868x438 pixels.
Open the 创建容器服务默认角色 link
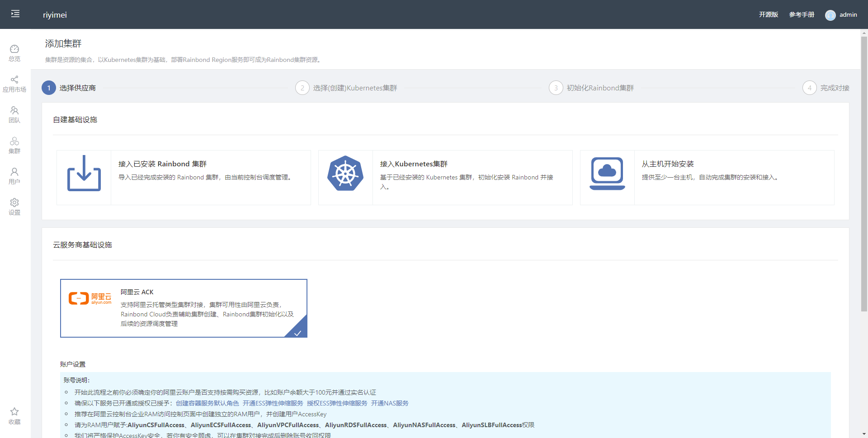click(208, 403)
